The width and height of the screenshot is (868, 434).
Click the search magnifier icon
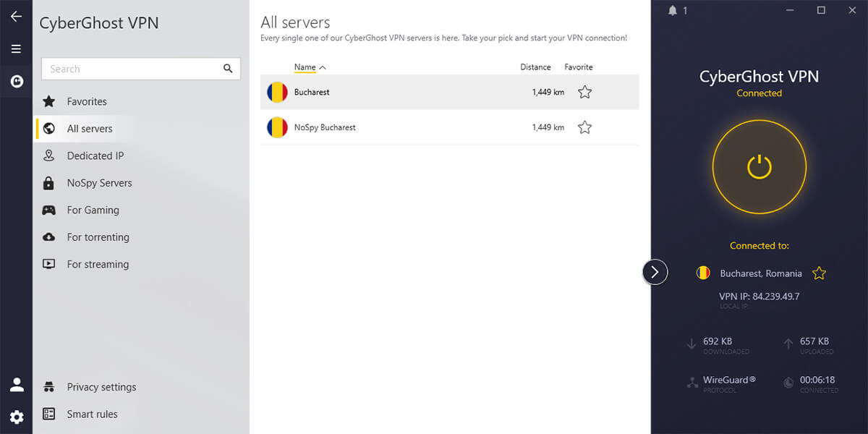pyautogui.click(x=228, y=69)
